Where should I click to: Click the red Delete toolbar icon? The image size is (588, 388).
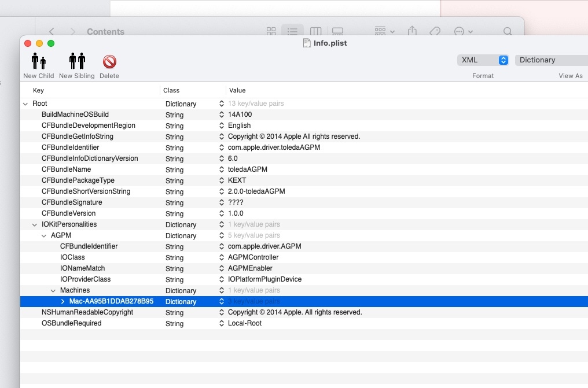[109, 61]
